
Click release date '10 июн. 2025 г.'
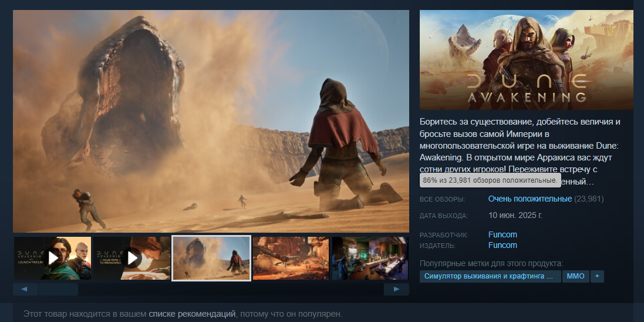[515, 216]
